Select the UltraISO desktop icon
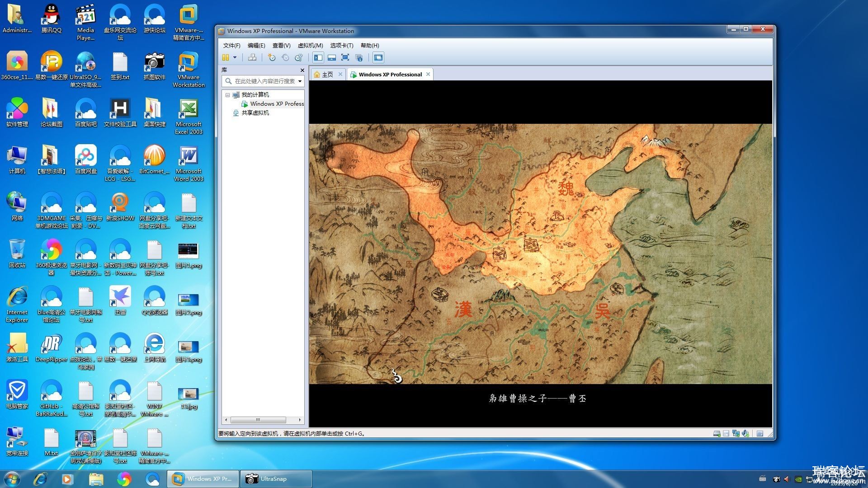 [85, 69]
